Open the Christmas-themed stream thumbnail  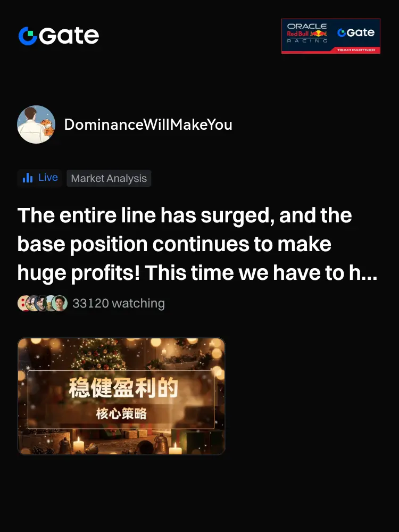point(121,396)
